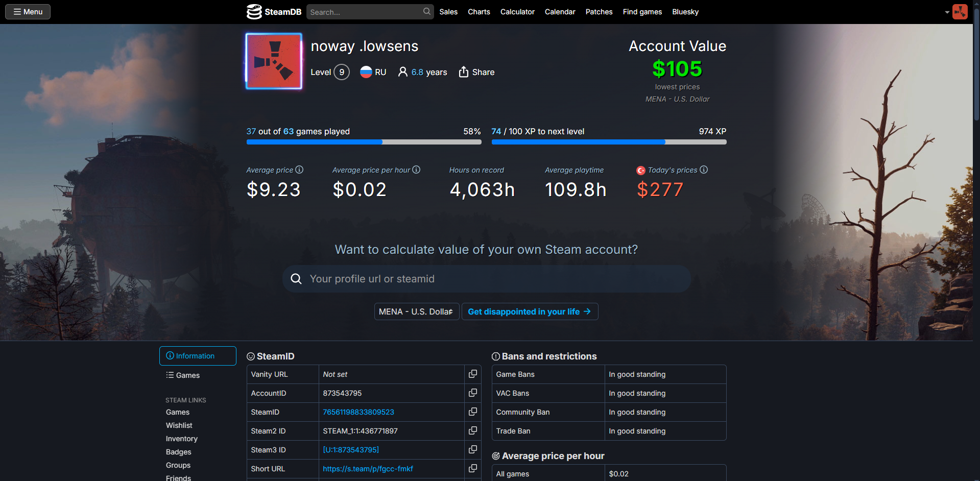Open the MENA - U.S. Dollar currency dropdown
The height and width of the screenshot is (481, 980).
tap(417, 311)
